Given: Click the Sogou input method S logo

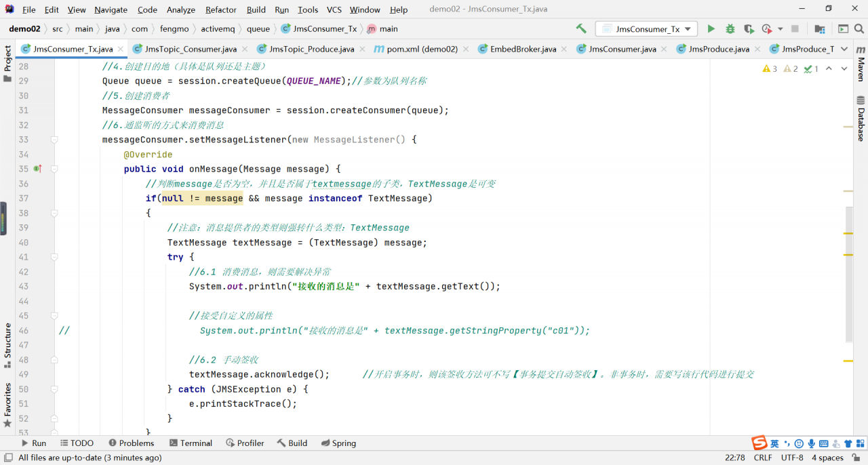Looking at the screenshot, I should coord(759,443).
